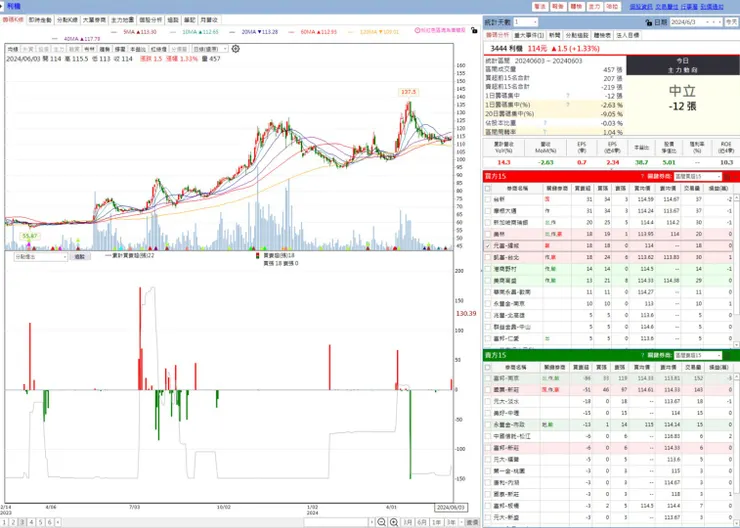
Task: Open the 行事曆 link
Action: click(x=689, y=7)
